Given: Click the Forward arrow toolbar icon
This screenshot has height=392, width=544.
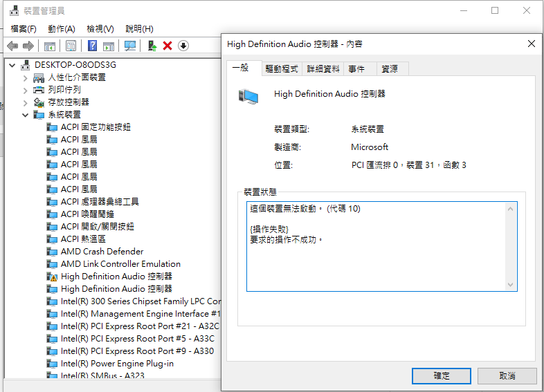Looking at the screenshot, I should point(28,46).
